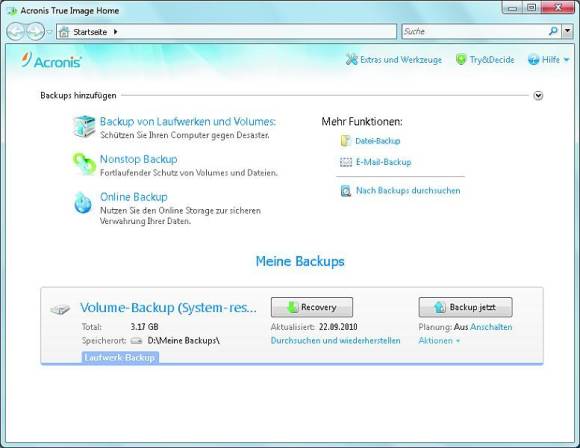Maximize the Acronis True Image window
The height and width of the screenshot is (448, 580).
coord(532,8)
